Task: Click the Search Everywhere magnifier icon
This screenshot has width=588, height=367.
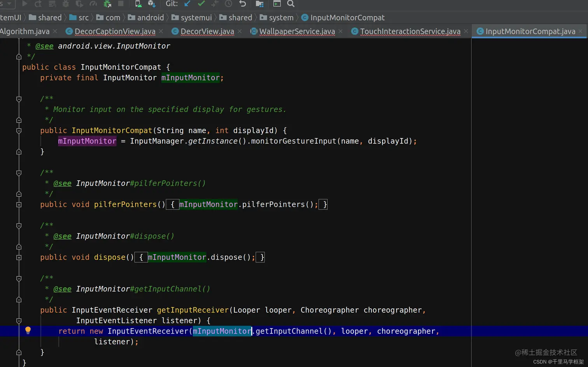Action: click(291, 4)
